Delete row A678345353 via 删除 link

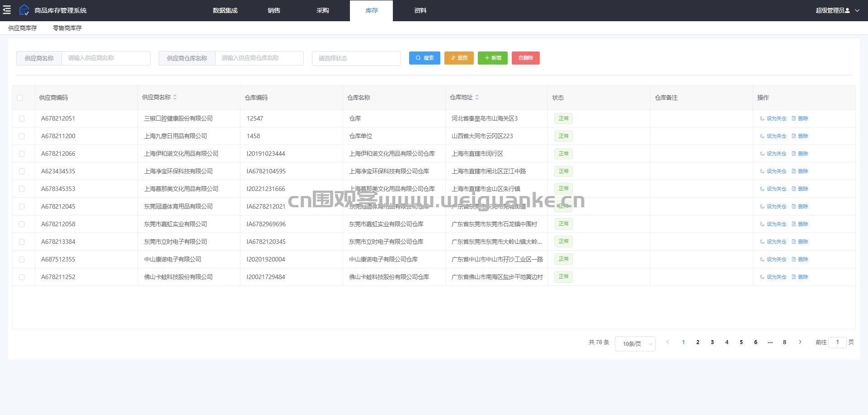800,189
